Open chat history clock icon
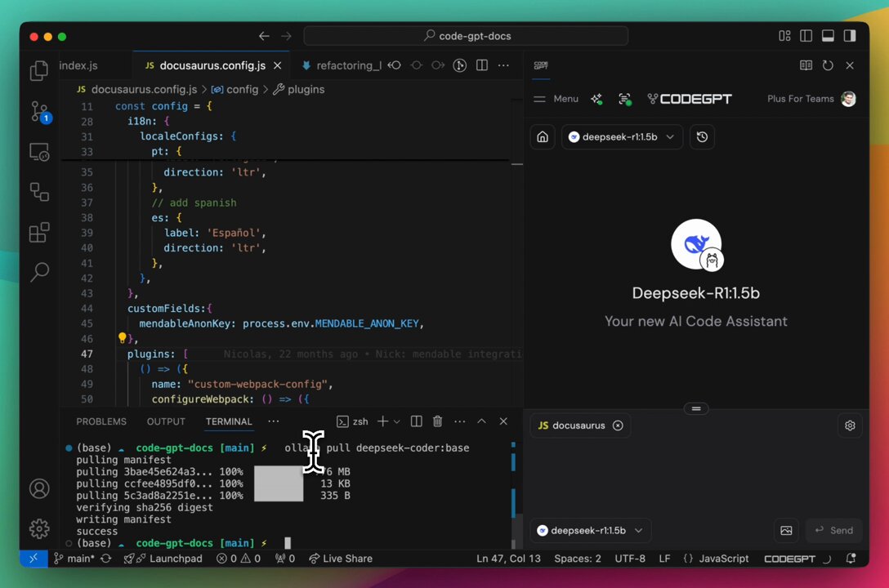Image resolution: width=889 pixels, height=588 pixels. (702, 137)
